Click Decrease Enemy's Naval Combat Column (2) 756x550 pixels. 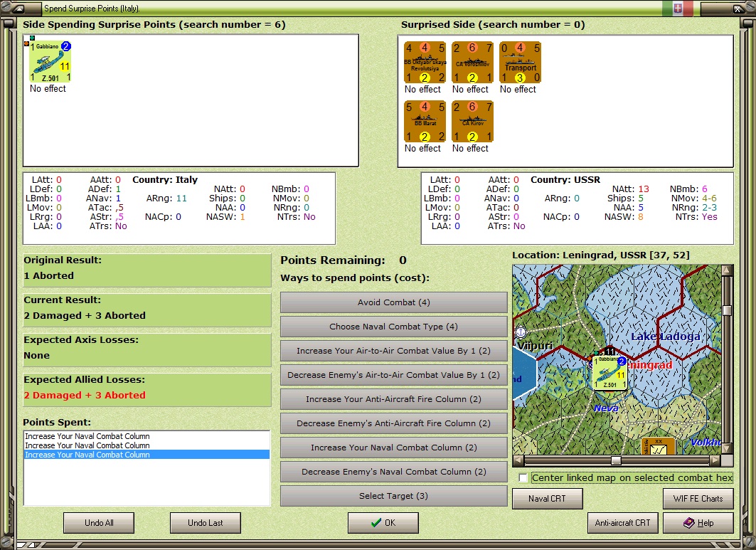point(393,471)
